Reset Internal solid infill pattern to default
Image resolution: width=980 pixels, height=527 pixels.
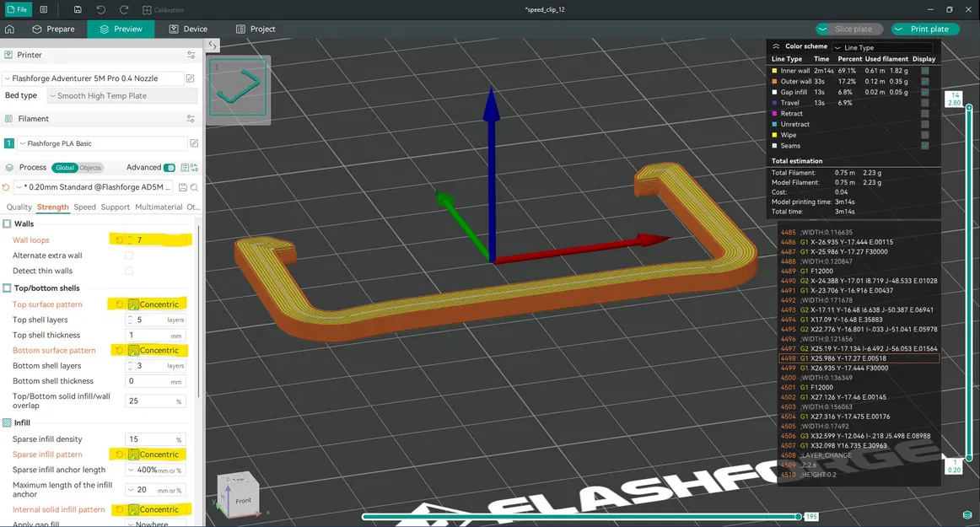point(119,509)
